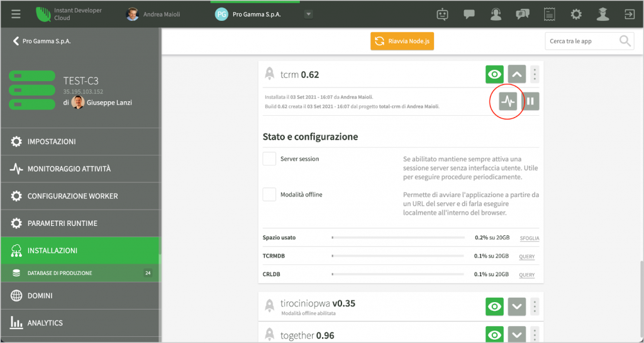644x343 pixels.
Task: Toggle tcrm app visibility eye
Action: [494, 74]
